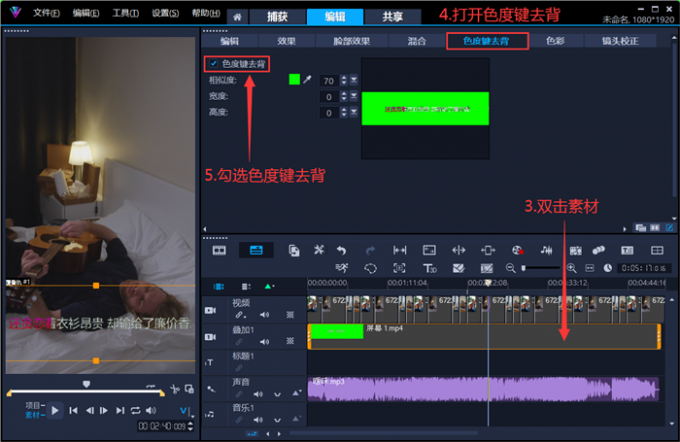
Task: Click the Video track camera icon
Action: click(210, 310)
